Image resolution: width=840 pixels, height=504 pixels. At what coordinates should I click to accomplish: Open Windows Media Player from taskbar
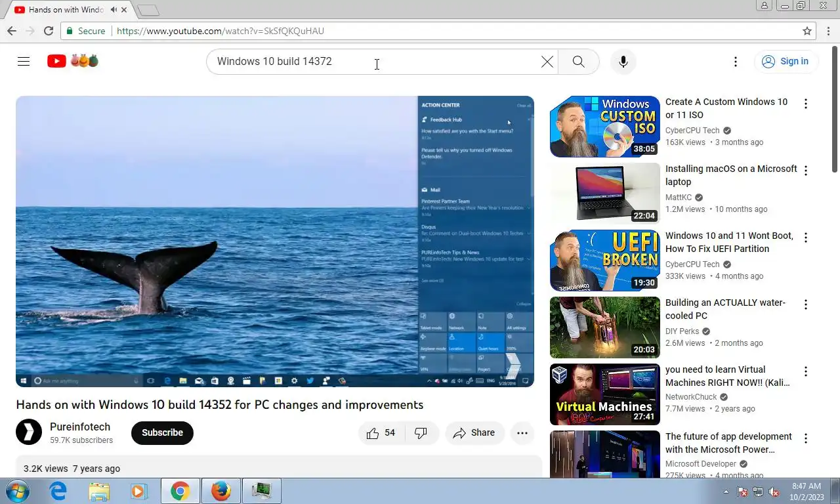pyautogui.click(x=138, y=491)
